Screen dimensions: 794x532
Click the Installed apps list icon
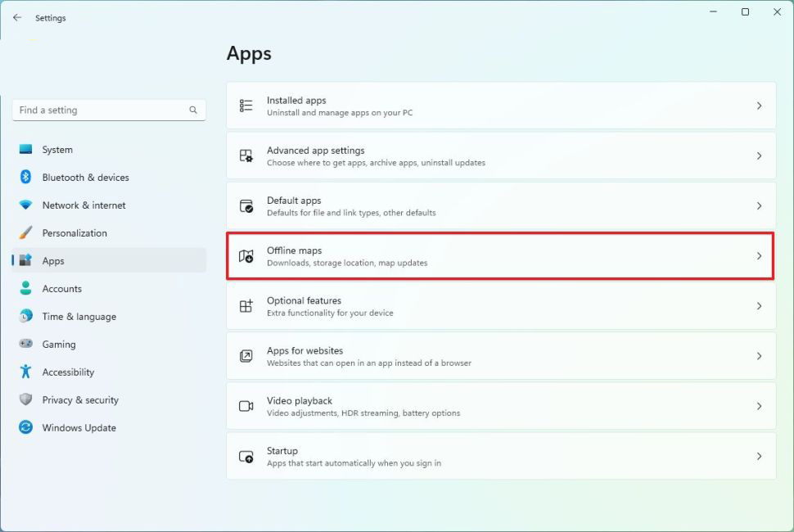(246, 106)
